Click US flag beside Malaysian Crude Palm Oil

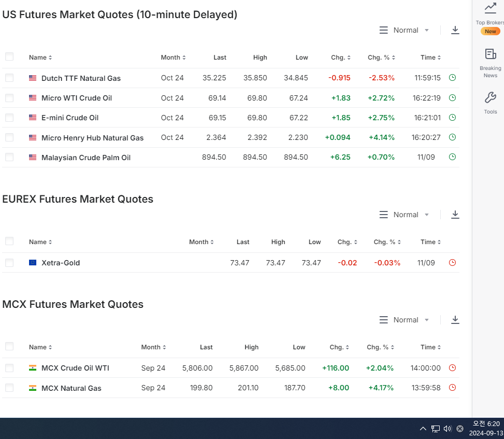click(x=33, y=157)
